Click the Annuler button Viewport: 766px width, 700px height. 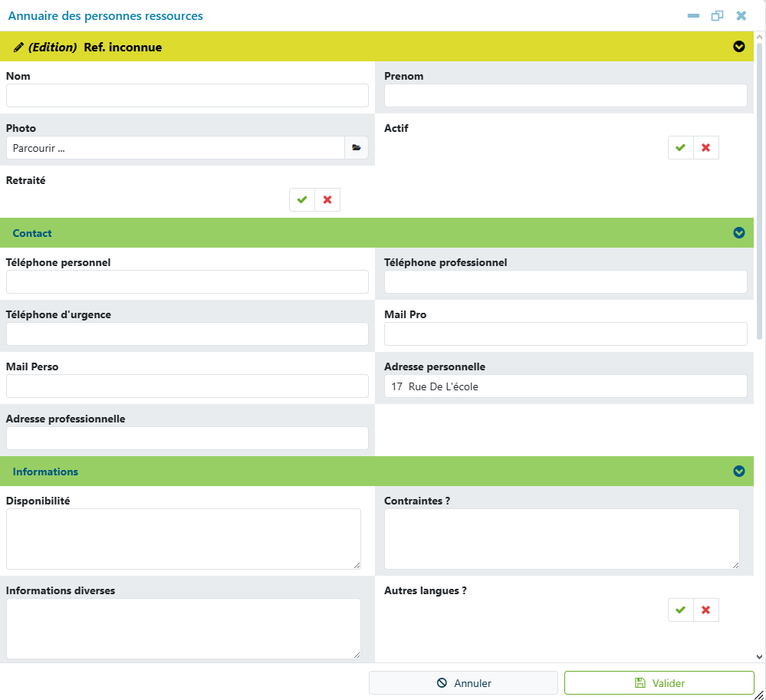[x=463, y=682]
